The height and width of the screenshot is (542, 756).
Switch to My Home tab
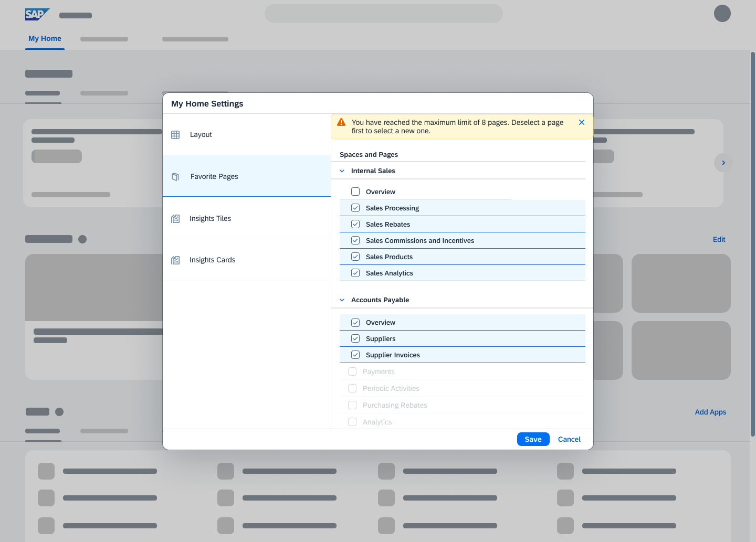pos(45,38)
